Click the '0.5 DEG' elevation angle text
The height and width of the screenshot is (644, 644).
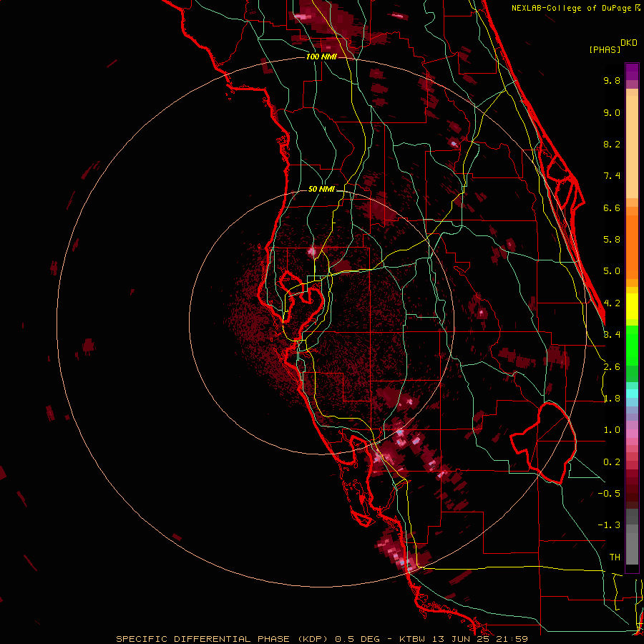(x=357, y=639)
